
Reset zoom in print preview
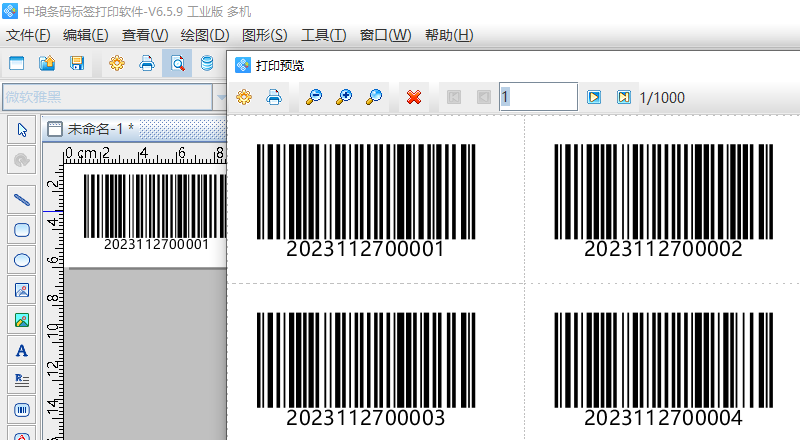[x=374, y=97]
